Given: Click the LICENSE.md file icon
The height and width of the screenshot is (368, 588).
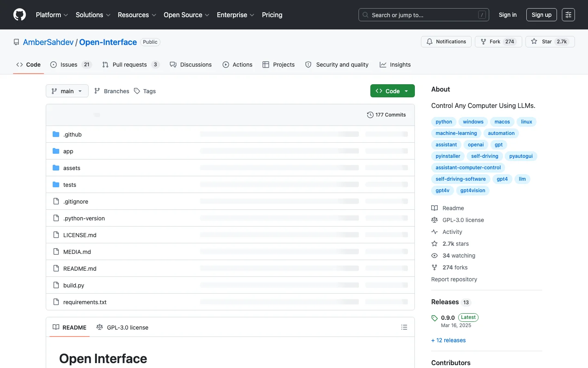Looking at the screenshot, I should tap(56, 235).
